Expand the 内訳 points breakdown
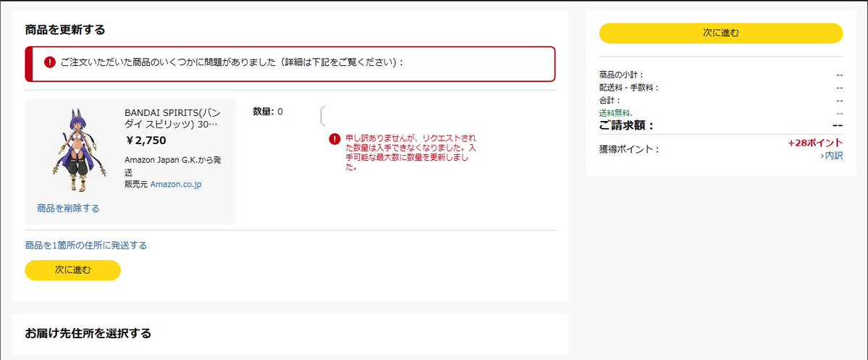The image size is (868, 360). pos(832,156)
